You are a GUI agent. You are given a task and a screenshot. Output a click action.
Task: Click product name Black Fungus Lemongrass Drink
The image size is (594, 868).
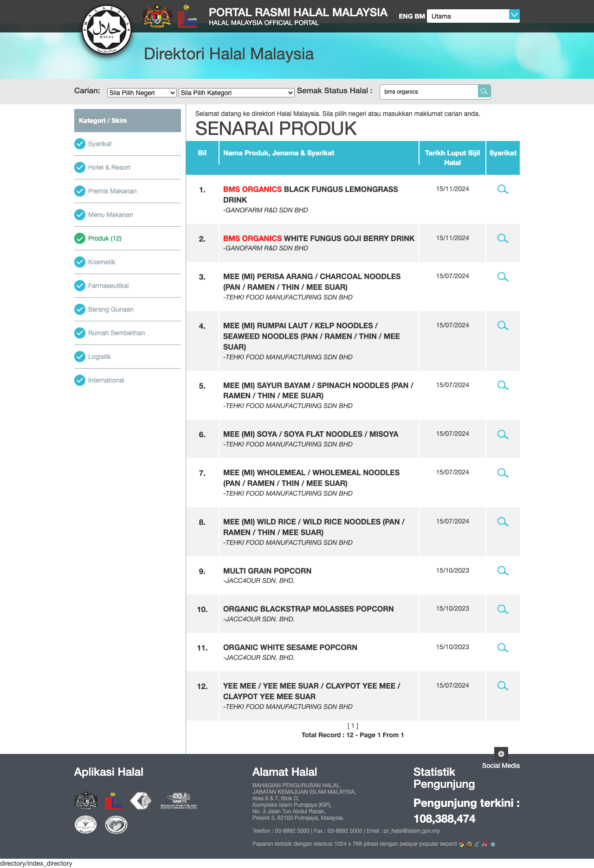(x=310, y=194)
